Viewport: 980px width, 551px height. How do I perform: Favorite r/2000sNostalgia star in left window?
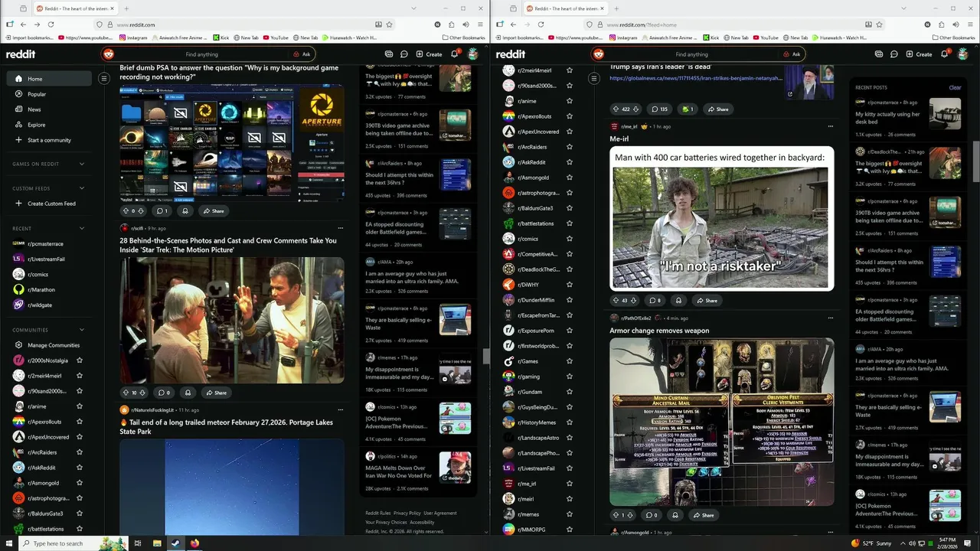click(80, 360)
